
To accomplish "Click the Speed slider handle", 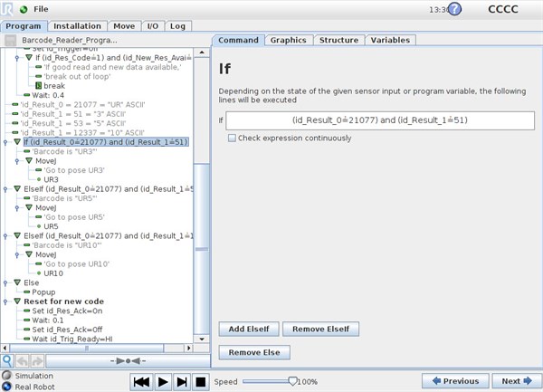I will pos(292,381).
